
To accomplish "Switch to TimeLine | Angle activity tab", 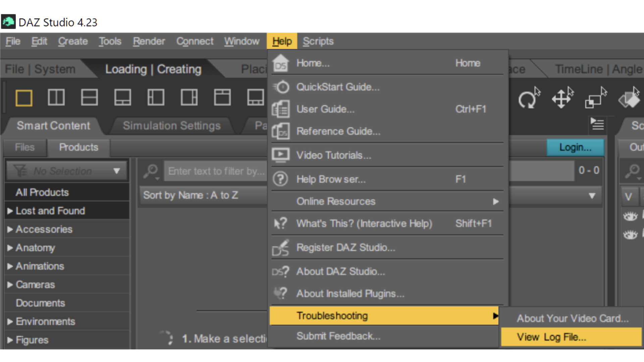I will (x=598, y=69).
